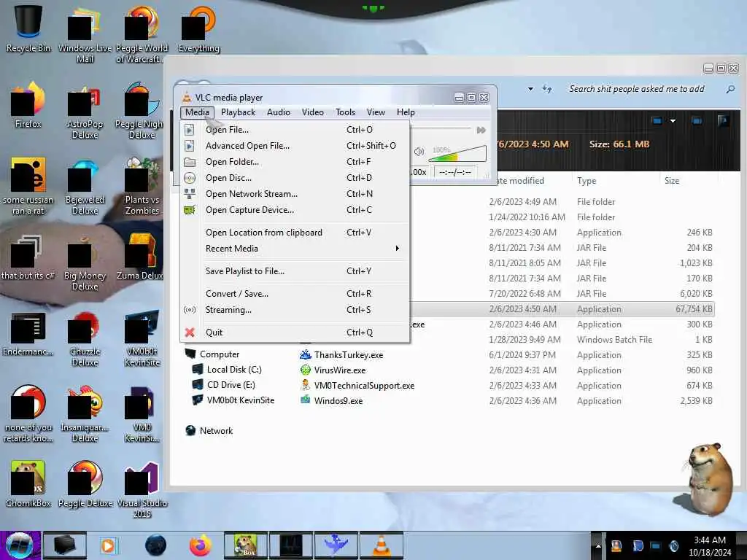Image resolution: width=747 pixels, height=560 pixels.
Task: Open Windows Live Mail desktop icon
Action: (x=85, y=34)
